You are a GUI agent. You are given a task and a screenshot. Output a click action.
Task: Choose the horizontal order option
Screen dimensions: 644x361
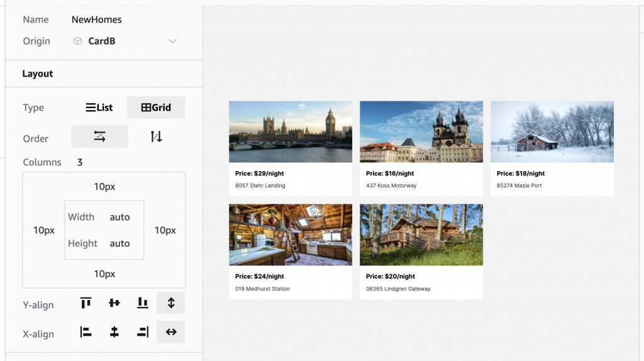tap(100, 136)
